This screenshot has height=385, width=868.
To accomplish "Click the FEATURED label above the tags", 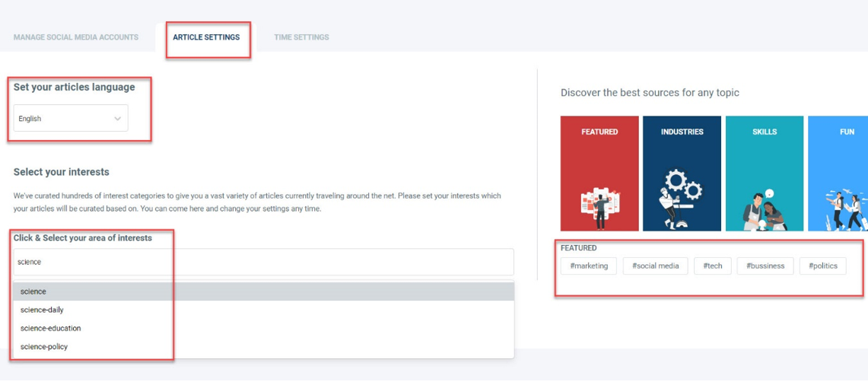I will (x=578, y=248).
